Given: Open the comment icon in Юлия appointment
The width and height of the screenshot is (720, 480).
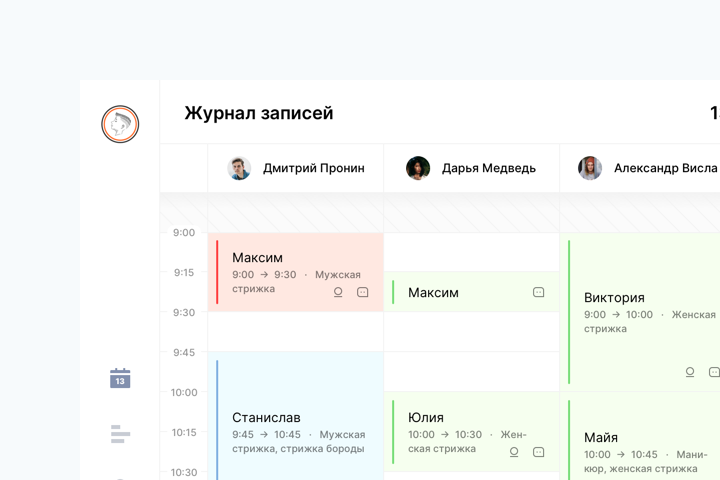Looking at the screenshot, I should pos(538,452).
